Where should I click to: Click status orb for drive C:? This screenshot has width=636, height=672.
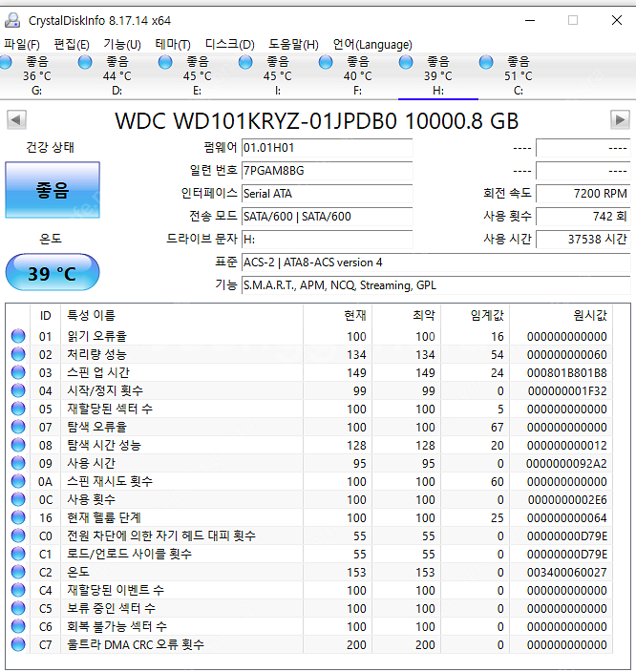pyautogui.click(x=486, y=63)
